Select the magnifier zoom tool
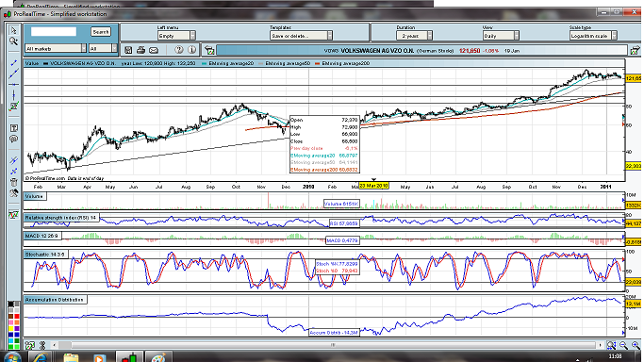The height and width of the screenshot is (362, 644). (13, 41)
